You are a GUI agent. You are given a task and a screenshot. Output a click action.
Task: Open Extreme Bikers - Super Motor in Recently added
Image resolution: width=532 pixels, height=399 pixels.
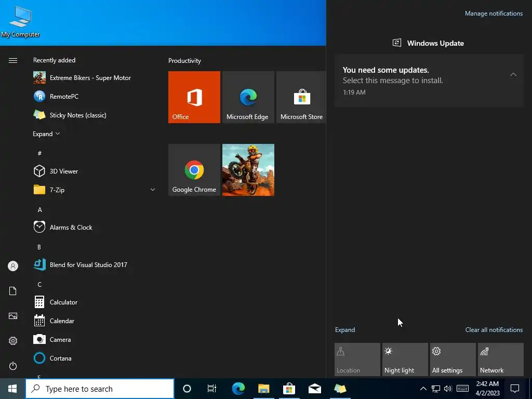tap(95, 78)
